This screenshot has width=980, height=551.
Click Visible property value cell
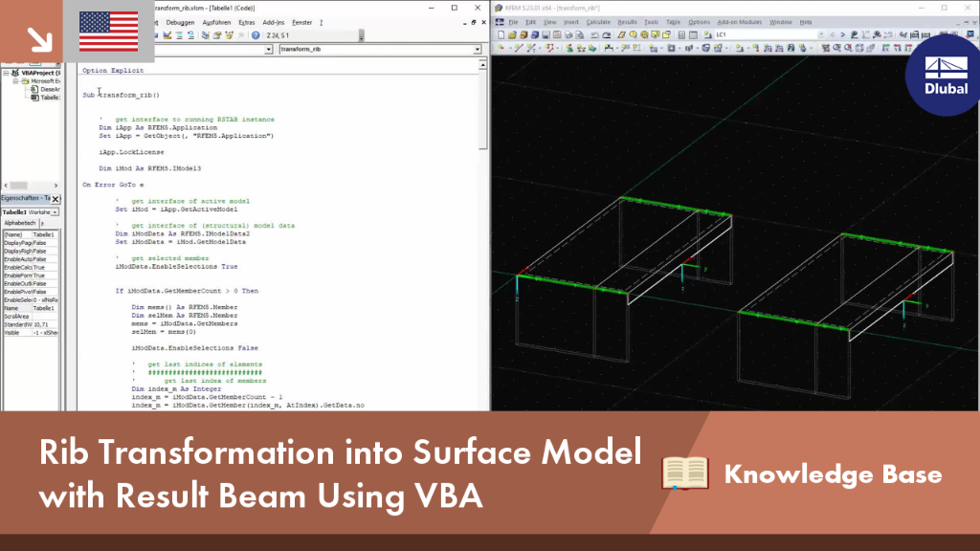point(45,333)
